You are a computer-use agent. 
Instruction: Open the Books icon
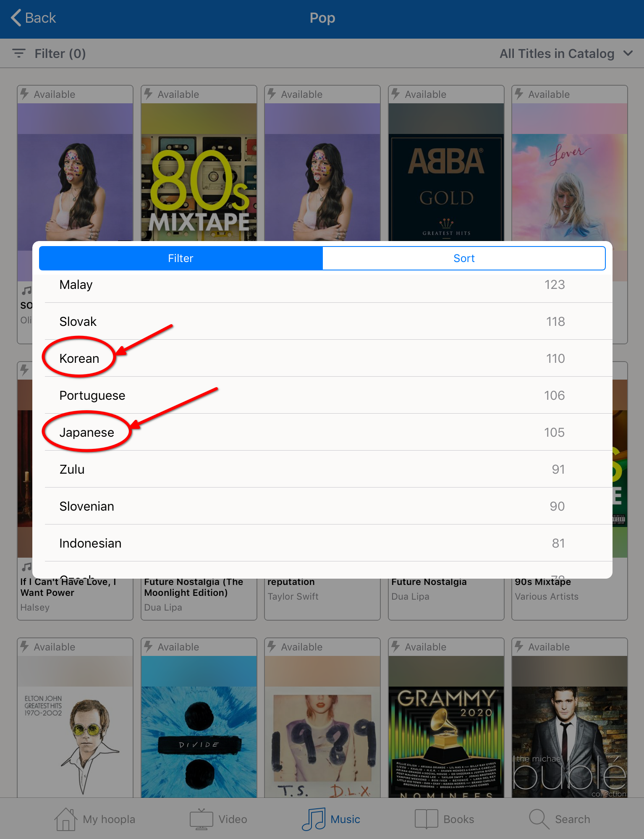pyautogui.click(x=426, y=819)
